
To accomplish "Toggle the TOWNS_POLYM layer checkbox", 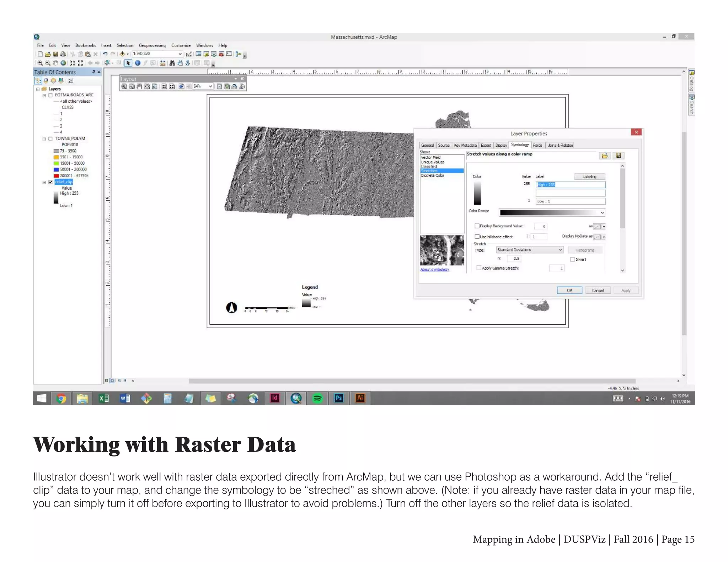I will click(x=50, y=139).
